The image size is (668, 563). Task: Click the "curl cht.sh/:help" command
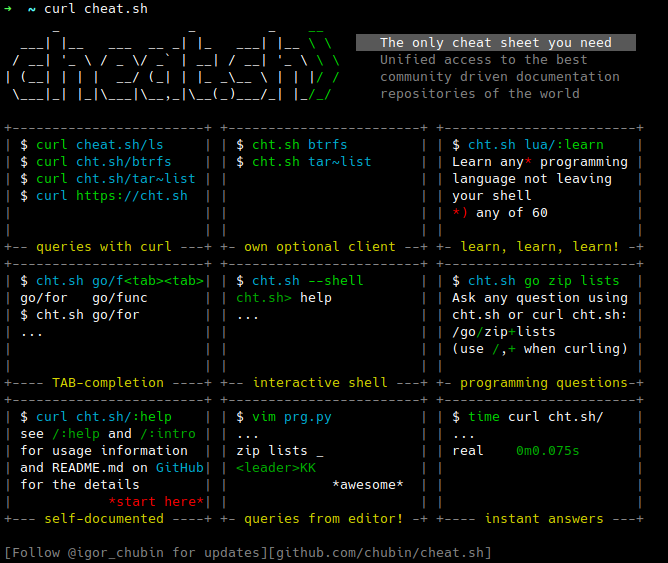point(104,417)
